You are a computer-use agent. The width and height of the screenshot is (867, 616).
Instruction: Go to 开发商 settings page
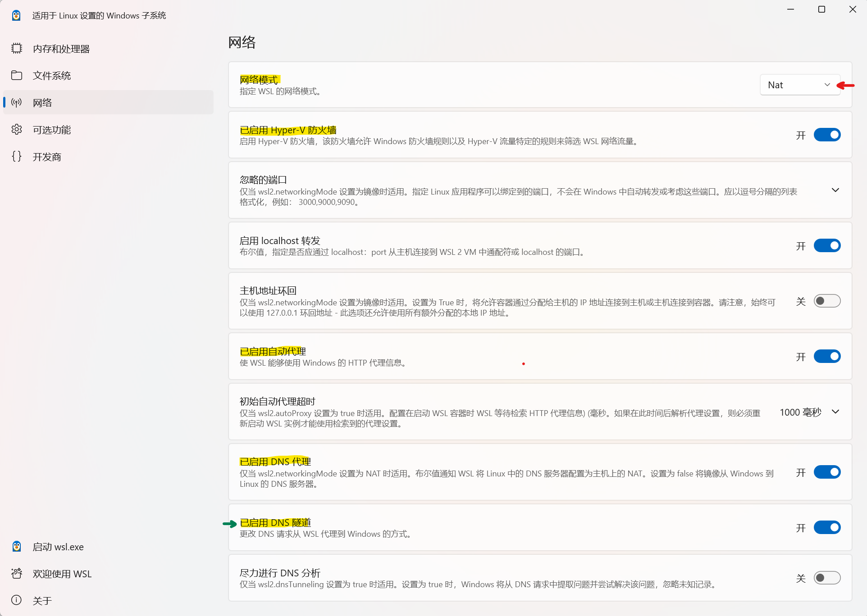tap(47, 157)
